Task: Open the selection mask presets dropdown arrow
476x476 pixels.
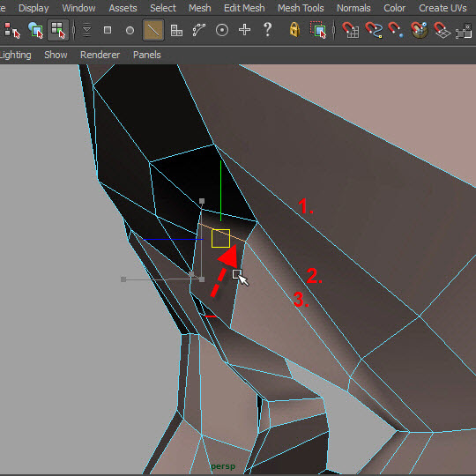Action: click(86, 30)
